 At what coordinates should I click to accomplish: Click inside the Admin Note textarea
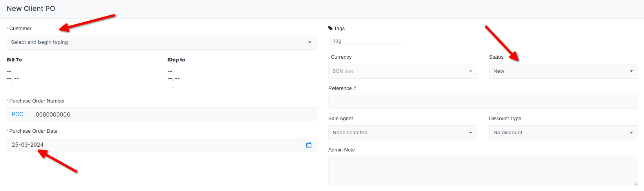coord(483,171)
